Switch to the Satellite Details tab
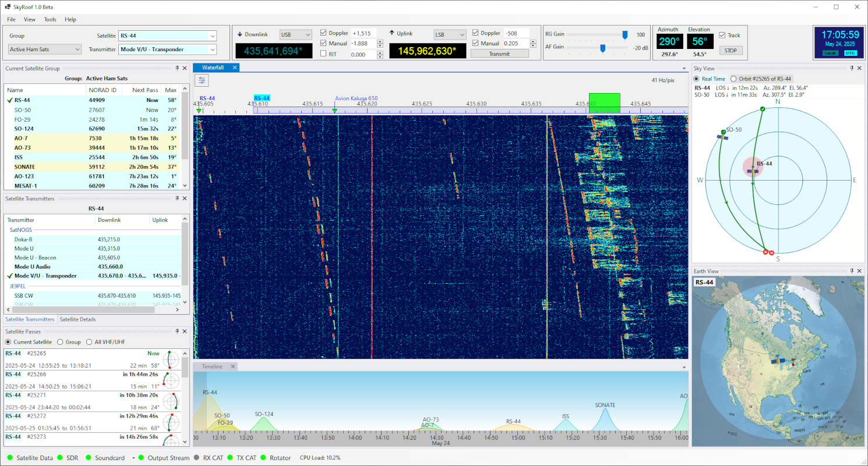Viewport: 868px width, 466px height. pos(77,319)
